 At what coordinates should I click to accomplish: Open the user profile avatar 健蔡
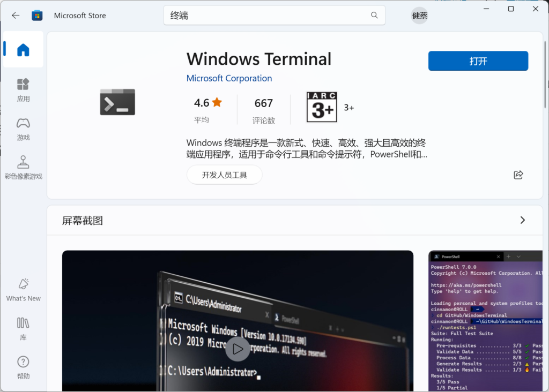coord(419,16)
